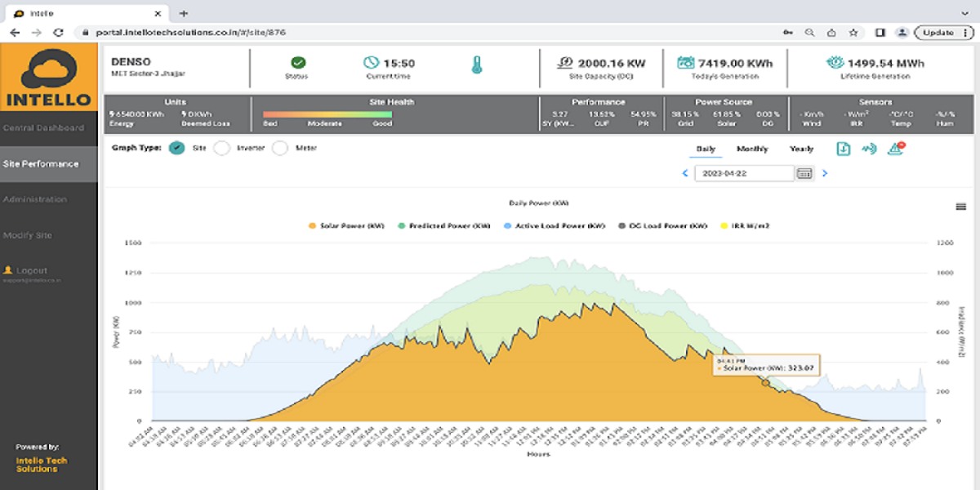Switch to the Monthly tab

(752, 149)
